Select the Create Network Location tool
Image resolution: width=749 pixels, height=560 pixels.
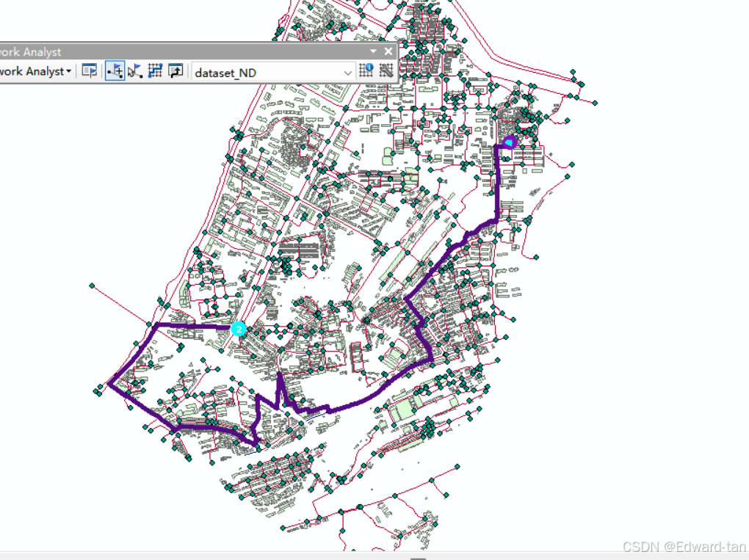click(x=115, y=72)
